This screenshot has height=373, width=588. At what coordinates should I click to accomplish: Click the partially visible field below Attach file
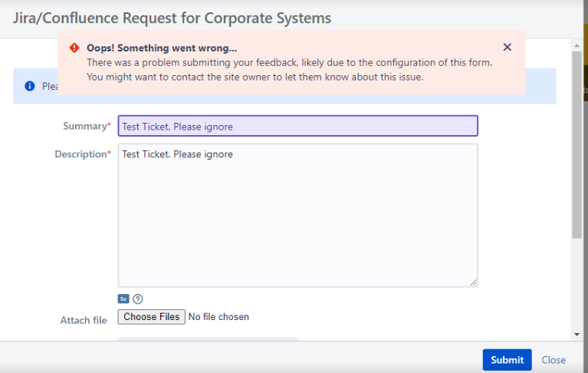coord(208,339)
